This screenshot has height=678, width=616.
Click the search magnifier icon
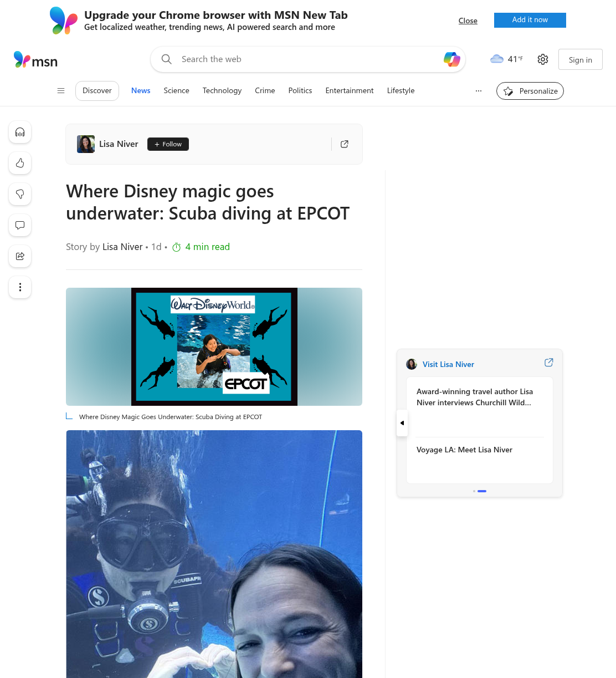tap(166, 59)
